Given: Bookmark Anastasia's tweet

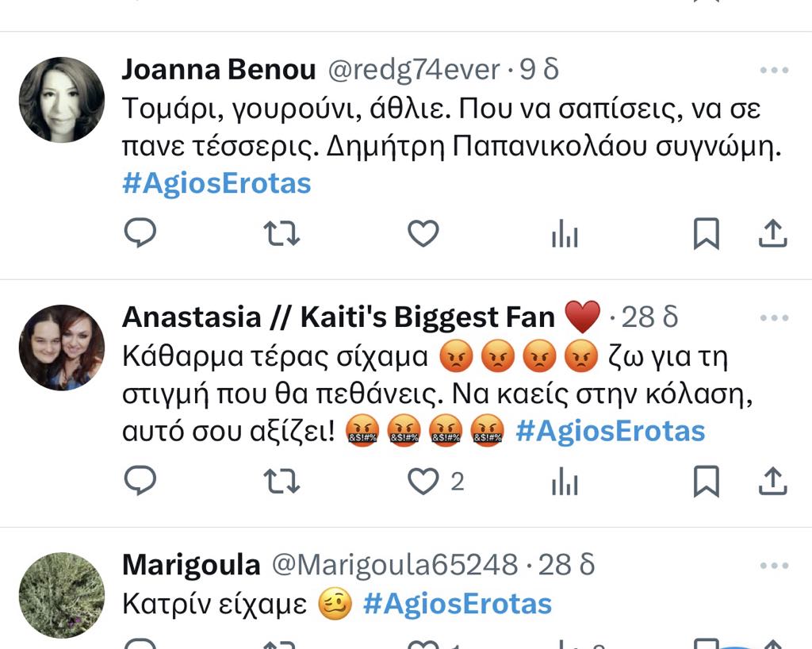Looking at the screenshot, I should (707, 482).
